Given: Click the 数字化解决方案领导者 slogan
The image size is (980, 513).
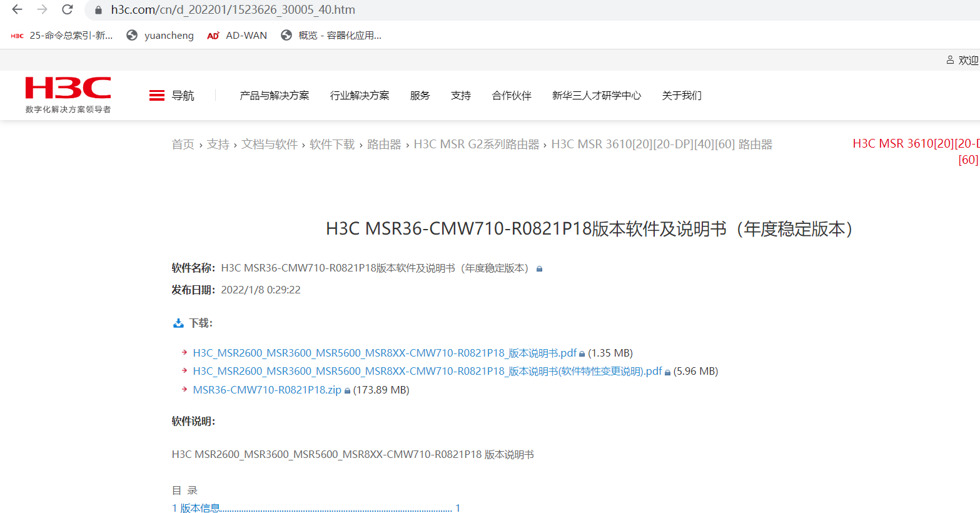Looking at the screenshot, I should click(x=68, y=109).
